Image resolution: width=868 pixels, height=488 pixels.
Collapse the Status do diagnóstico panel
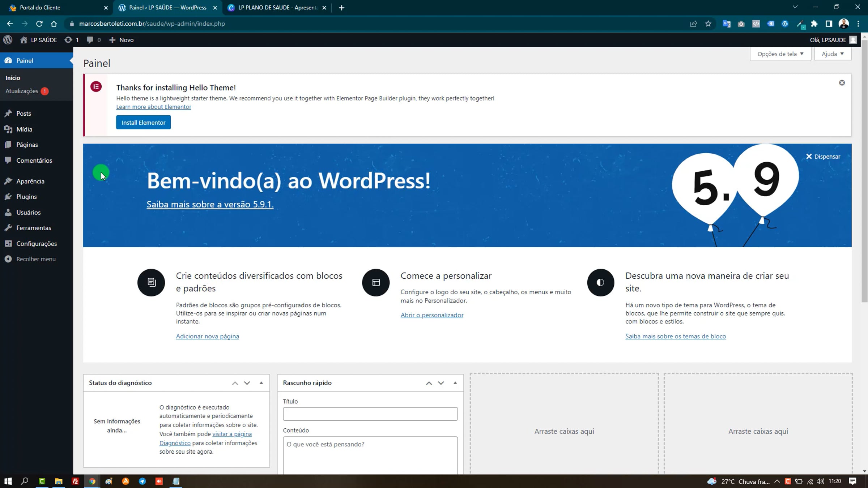point(261,383)
